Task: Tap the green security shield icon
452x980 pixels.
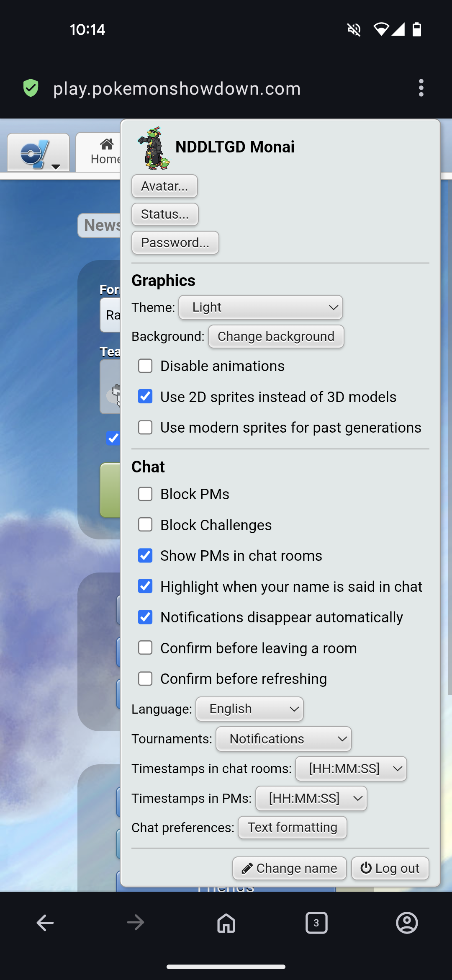Action: pos(31,88)
